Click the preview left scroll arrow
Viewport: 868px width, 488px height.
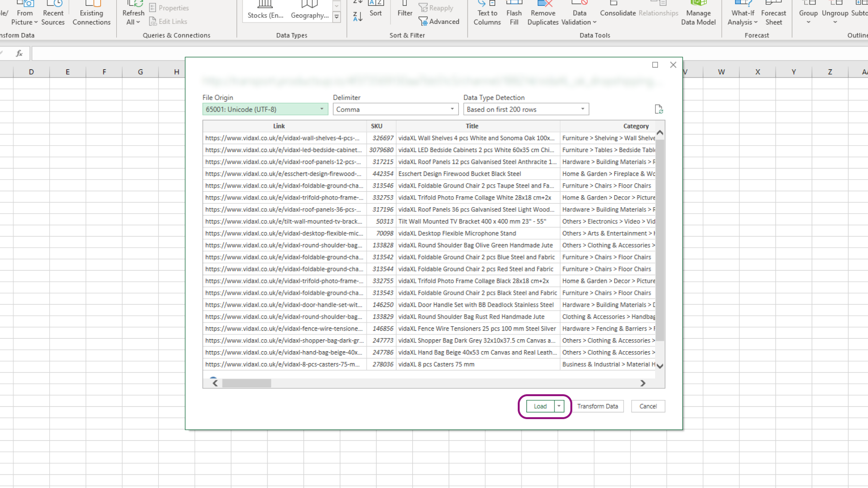pyautogui.click(x=215, y=383)
